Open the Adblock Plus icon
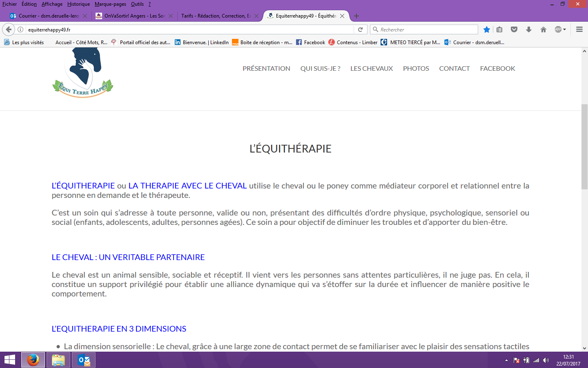 tap(558, 29)
